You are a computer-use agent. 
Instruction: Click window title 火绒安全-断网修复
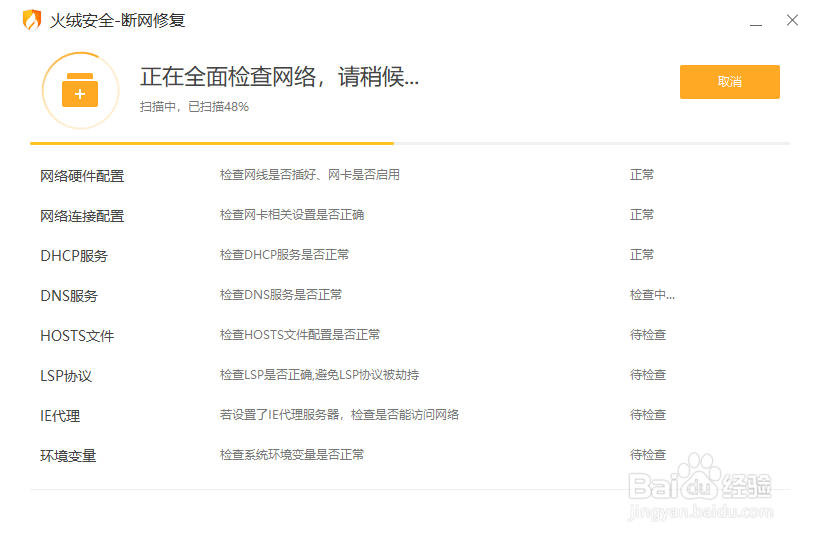(x=117, y=20)
